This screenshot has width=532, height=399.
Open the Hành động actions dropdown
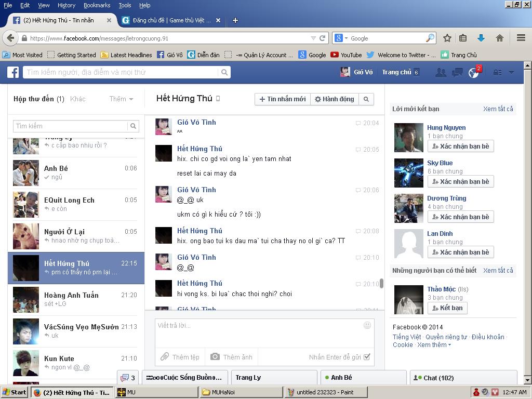[335, 99]
